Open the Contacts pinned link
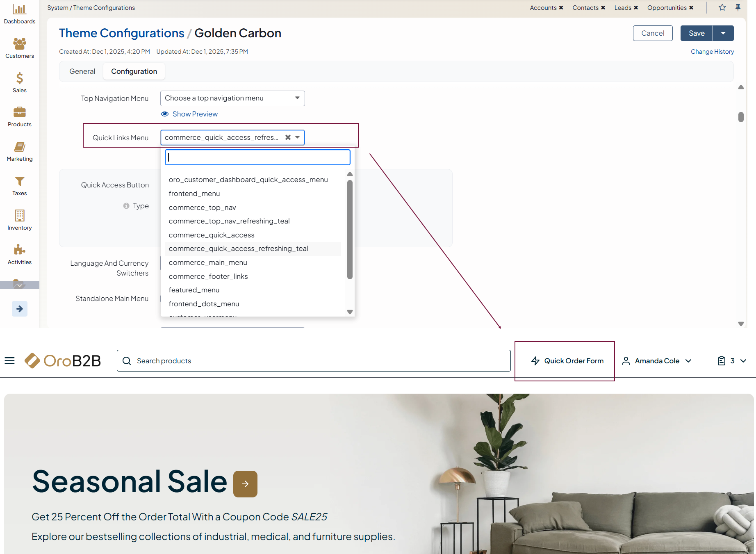The width and height of the screenshot is (756, 554). click(585, 8)
